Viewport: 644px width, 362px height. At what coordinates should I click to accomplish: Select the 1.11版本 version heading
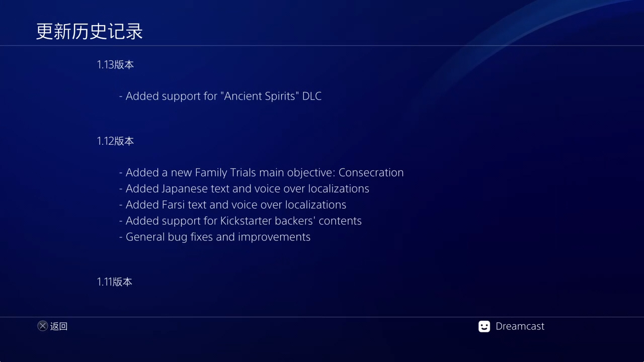pyautogui.click(x=114, y=282)
